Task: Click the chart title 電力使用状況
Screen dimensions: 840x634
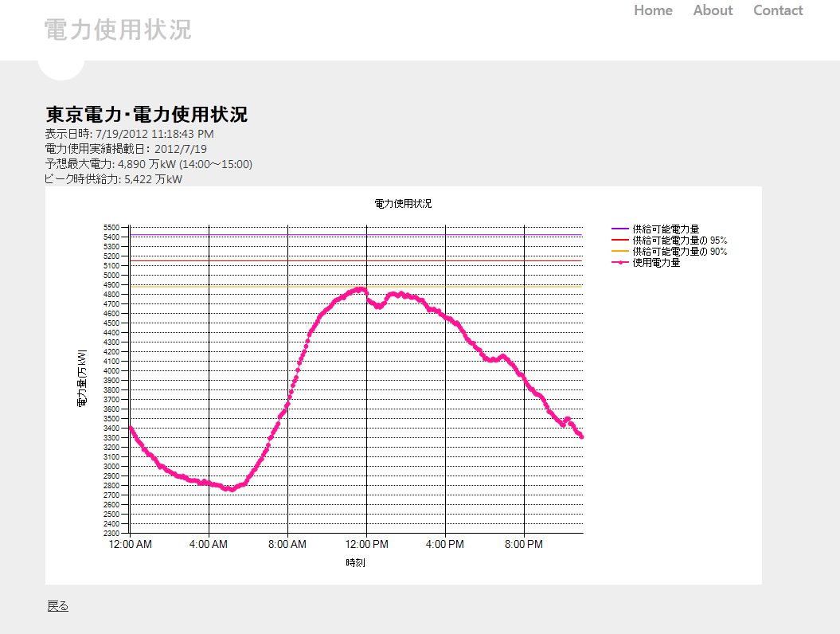Action: [403, 204]
